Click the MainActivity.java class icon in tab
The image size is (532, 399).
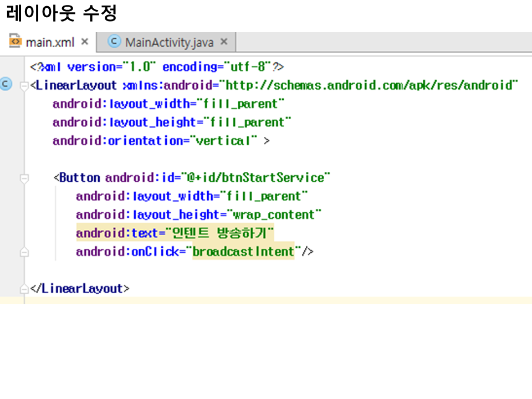tap(115, 42)
